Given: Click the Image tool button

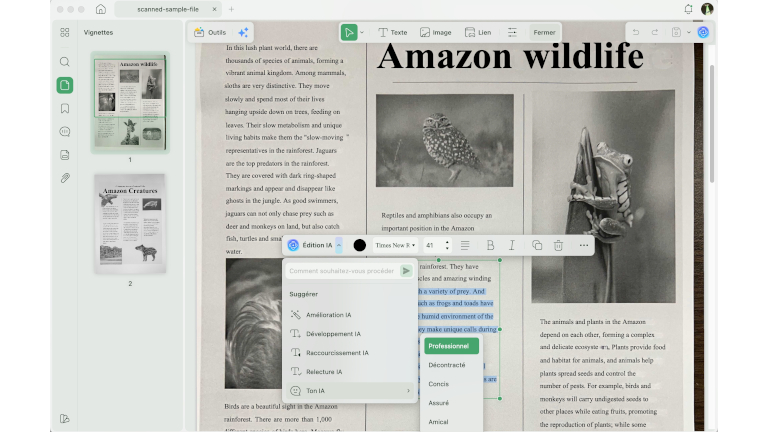Looking at the screenshot, I should click(435, 32).
